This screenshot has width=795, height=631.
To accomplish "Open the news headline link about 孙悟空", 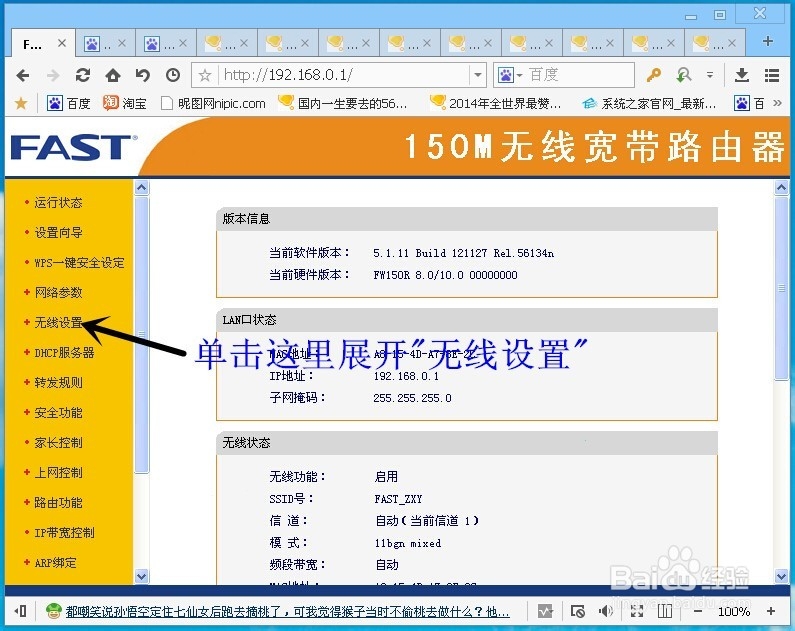I will pyautogui.click(x=287, y=612).
